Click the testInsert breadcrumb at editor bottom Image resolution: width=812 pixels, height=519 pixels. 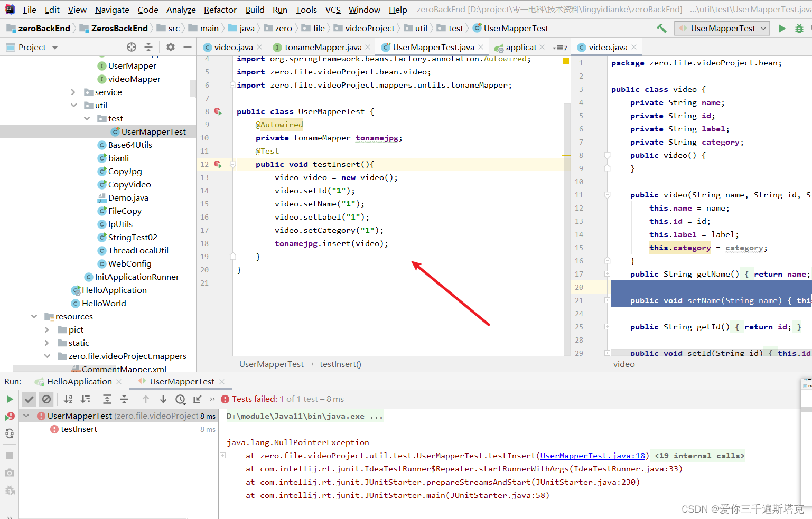pyautogui.click(x=340, y=364)
